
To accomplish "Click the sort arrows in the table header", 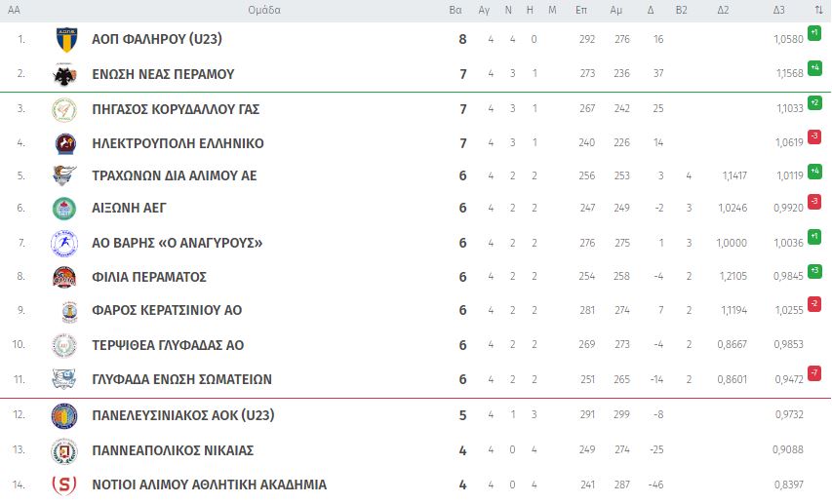I will 818,10.
